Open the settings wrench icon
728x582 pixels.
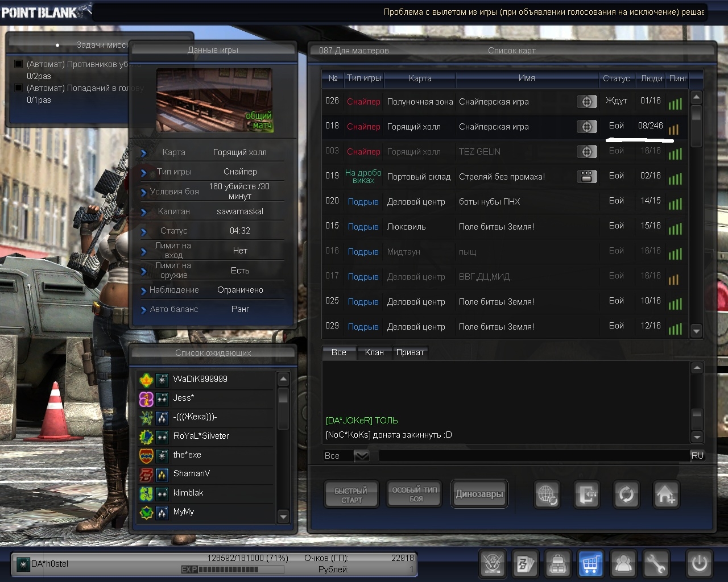coord(656,564)
